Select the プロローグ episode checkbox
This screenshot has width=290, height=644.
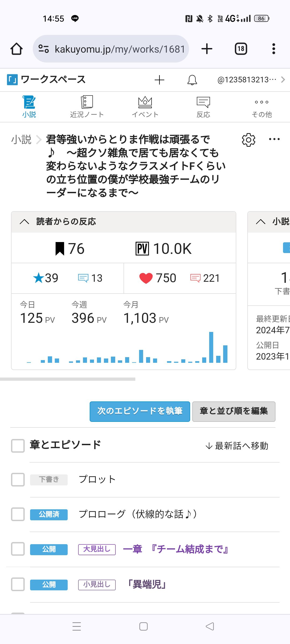(x=18, y=514)
